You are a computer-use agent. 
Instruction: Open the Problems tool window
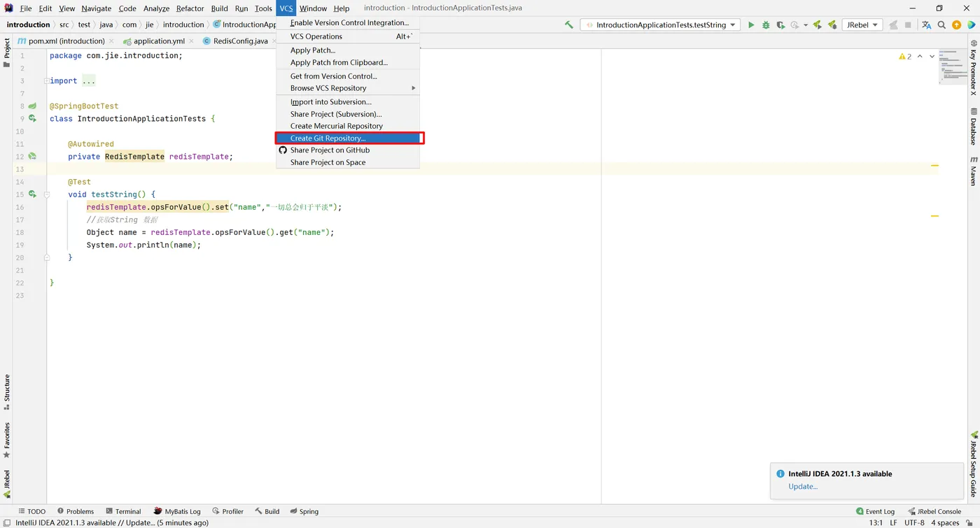[76, 511]
